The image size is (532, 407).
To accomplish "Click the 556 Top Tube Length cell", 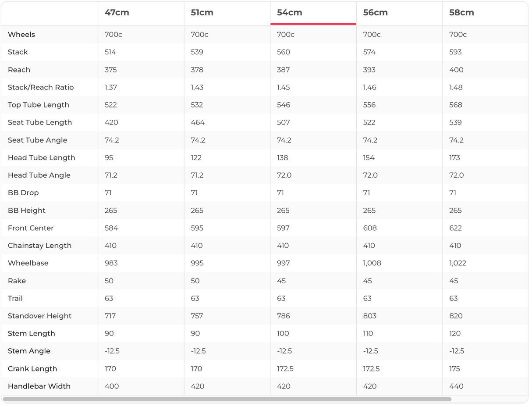I will (370, 105).
